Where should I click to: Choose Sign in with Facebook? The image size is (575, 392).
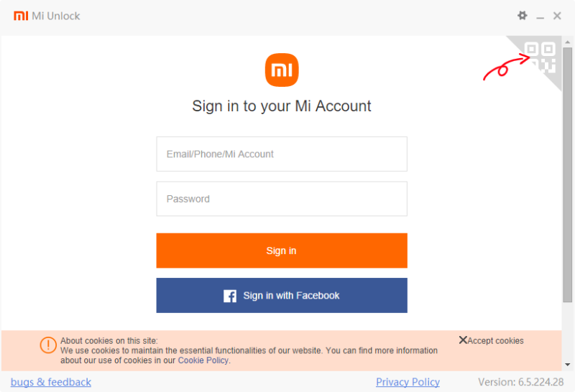pos(282,296)
